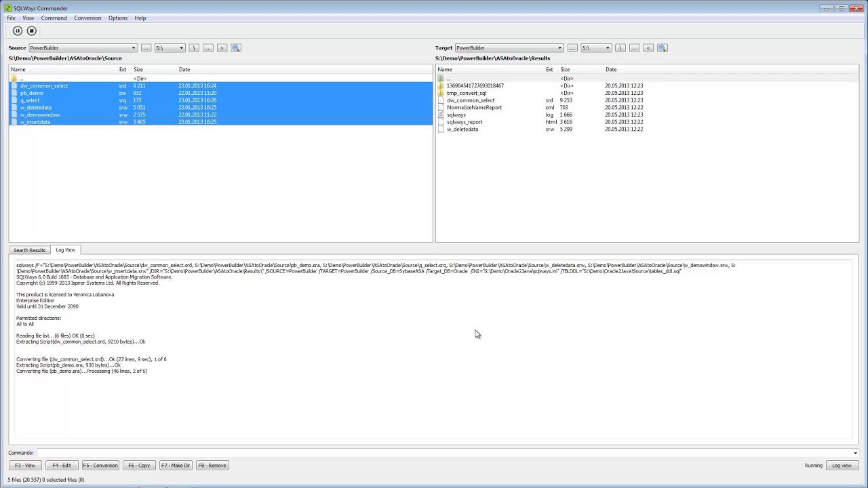Select tmp_convert_sql folder name in Target

(467, 93)
